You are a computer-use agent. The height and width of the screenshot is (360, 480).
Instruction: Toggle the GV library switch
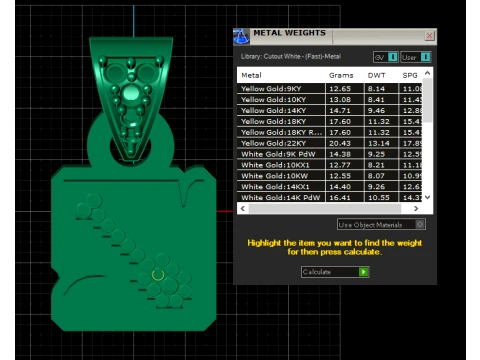coord(386,57)
